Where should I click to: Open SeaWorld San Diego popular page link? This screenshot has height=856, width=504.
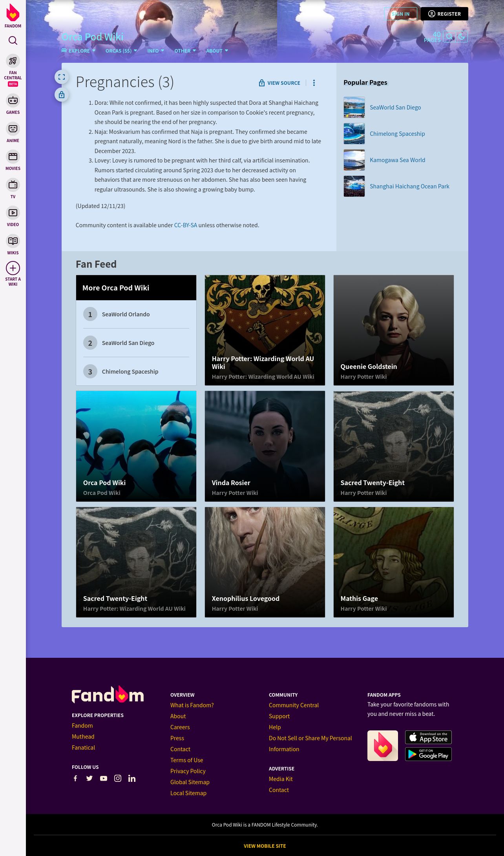click(x=395, y=107)
